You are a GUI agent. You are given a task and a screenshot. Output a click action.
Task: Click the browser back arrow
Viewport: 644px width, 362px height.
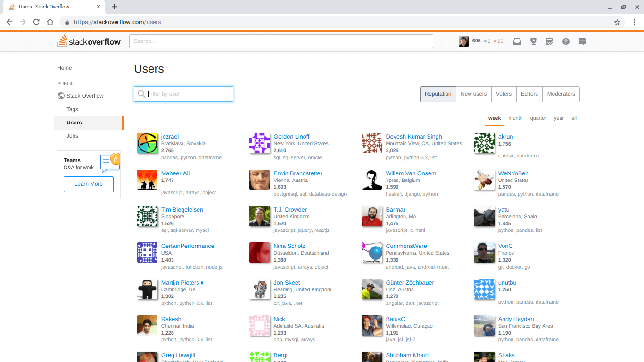coord(9,22)
